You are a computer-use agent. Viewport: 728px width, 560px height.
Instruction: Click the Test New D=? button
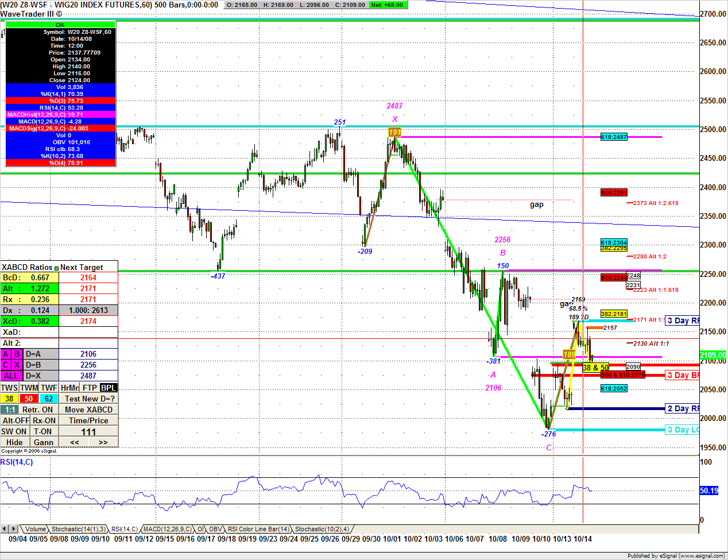click(x=89, y=399)
